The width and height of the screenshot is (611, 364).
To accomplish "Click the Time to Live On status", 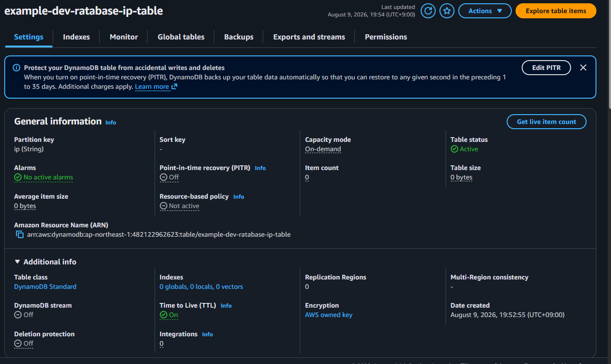I will (169, 315).
